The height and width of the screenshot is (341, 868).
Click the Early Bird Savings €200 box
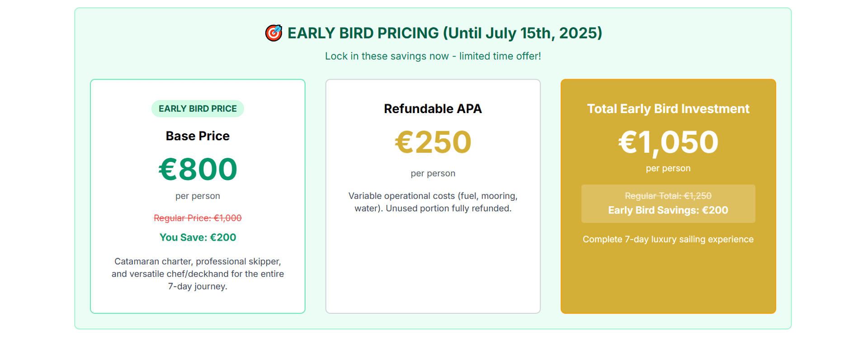click(x=668, y=204)
